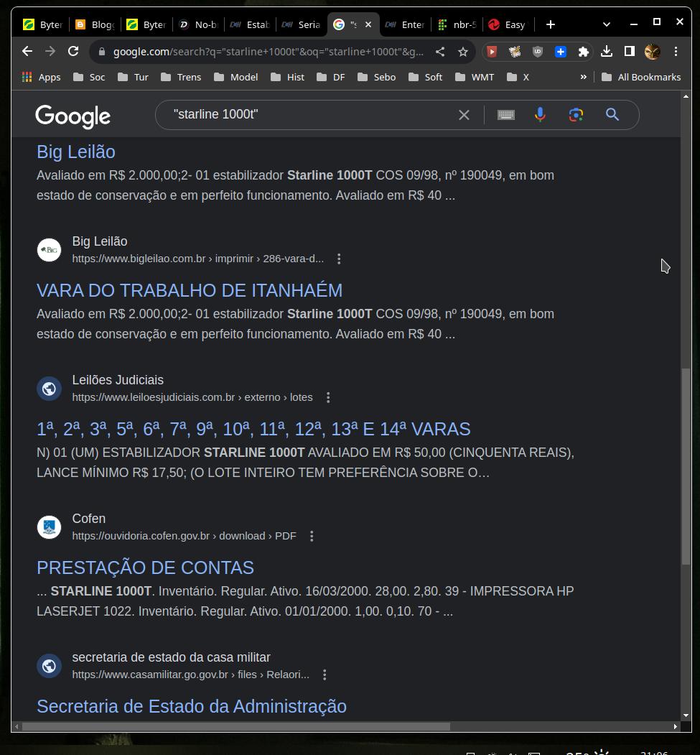Click the Leilões Judiciais site name
The height and width of the screenshot is (755, 700).
pos(118,380)
